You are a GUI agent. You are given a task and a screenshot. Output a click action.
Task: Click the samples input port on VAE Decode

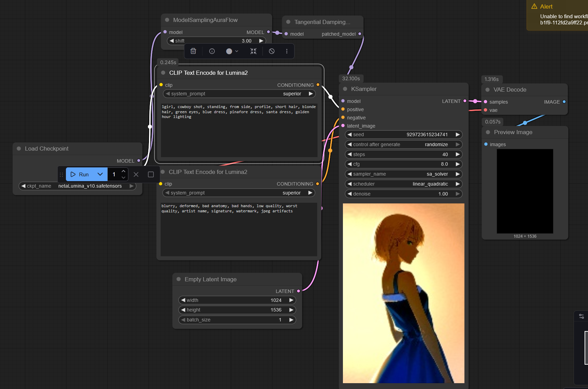(x=485, y=102)
